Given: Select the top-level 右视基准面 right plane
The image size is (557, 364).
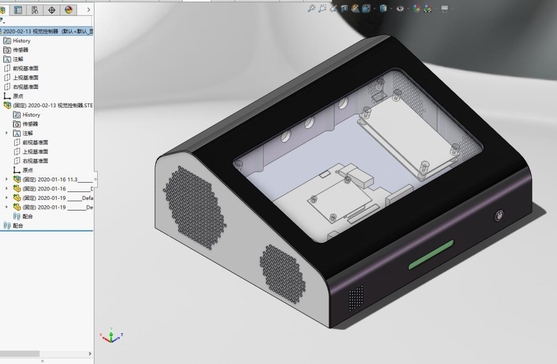Looking at the screenshot, I should tap(21, 87).
